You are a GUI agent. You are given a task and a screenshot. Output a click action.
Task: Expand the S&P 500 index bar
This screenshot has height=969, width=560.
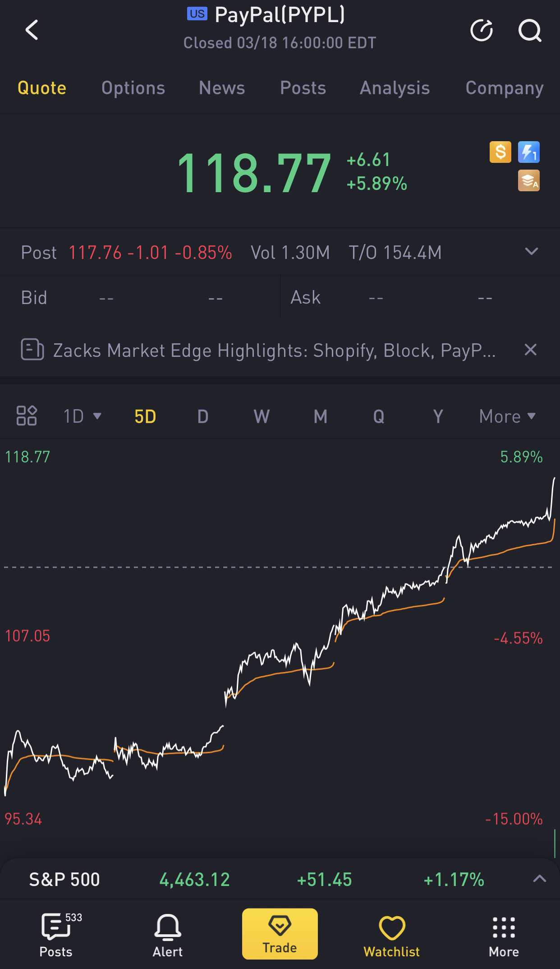(x=539, y=879)
